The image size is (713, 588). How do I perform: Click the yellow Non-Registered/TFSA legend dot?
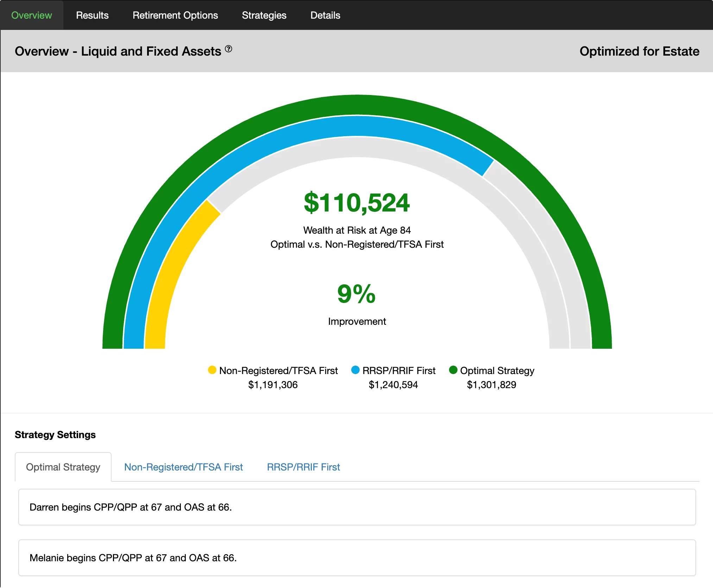click(x=212, y=370)
